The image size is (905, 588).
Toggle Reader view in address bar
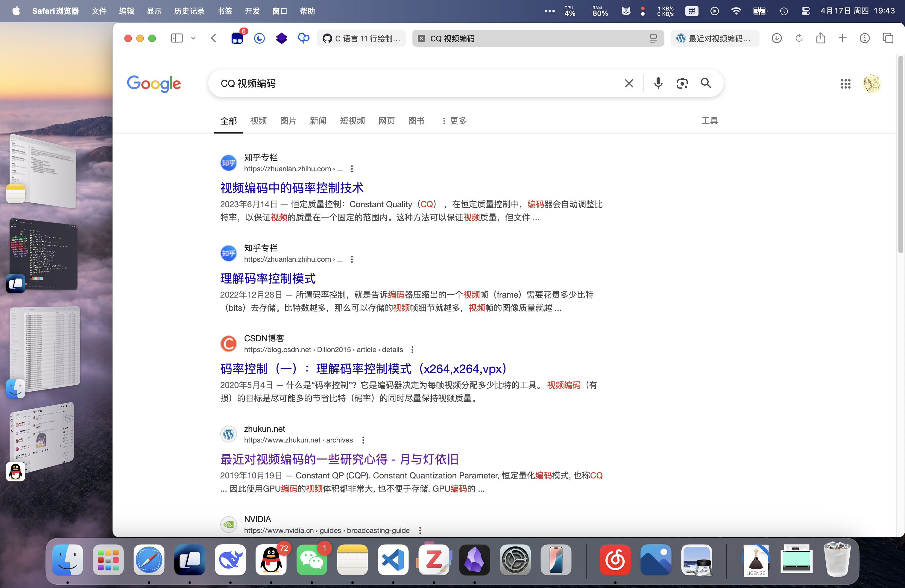[x=653, y=38]
